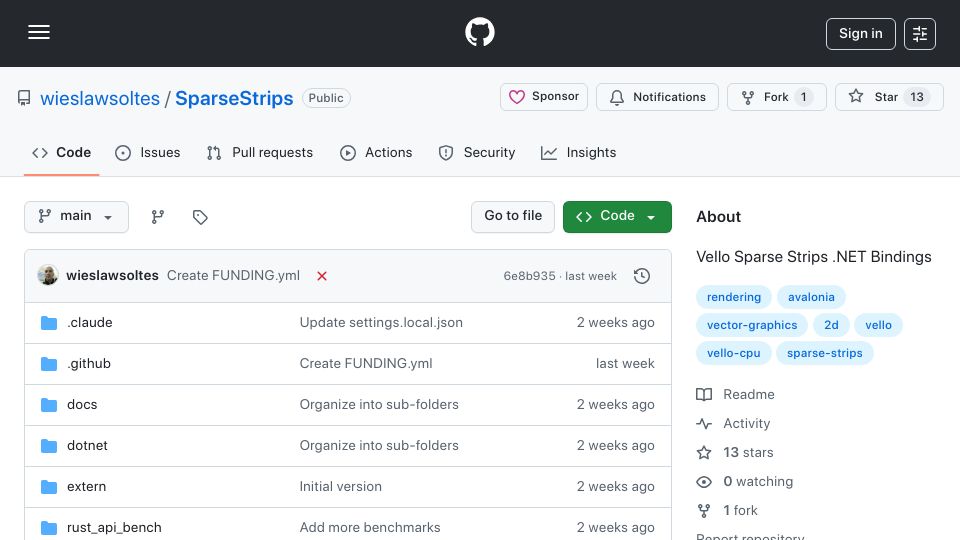View the 0 watching link
The height and width of the screenshot is (540, 960).
[744, 482]
